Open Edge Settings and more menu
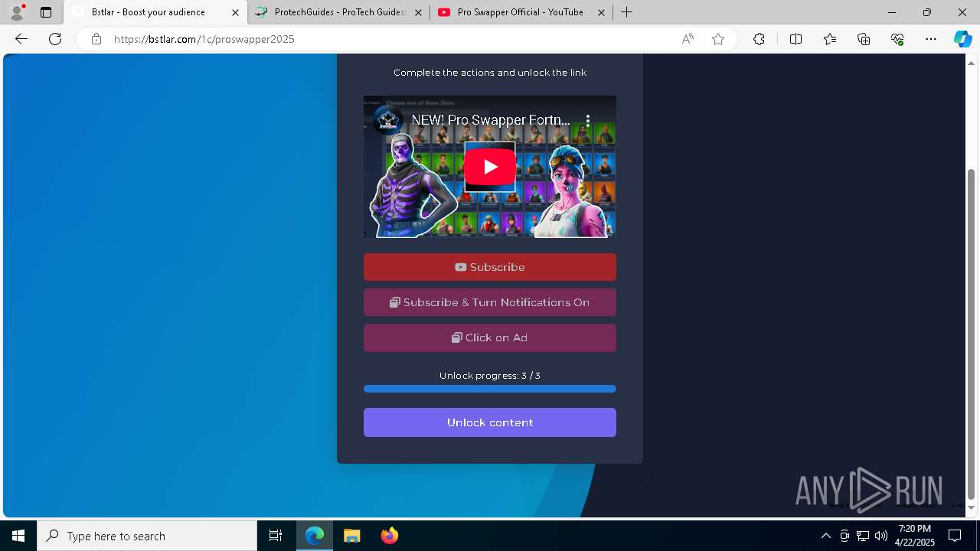 [931, 39]
